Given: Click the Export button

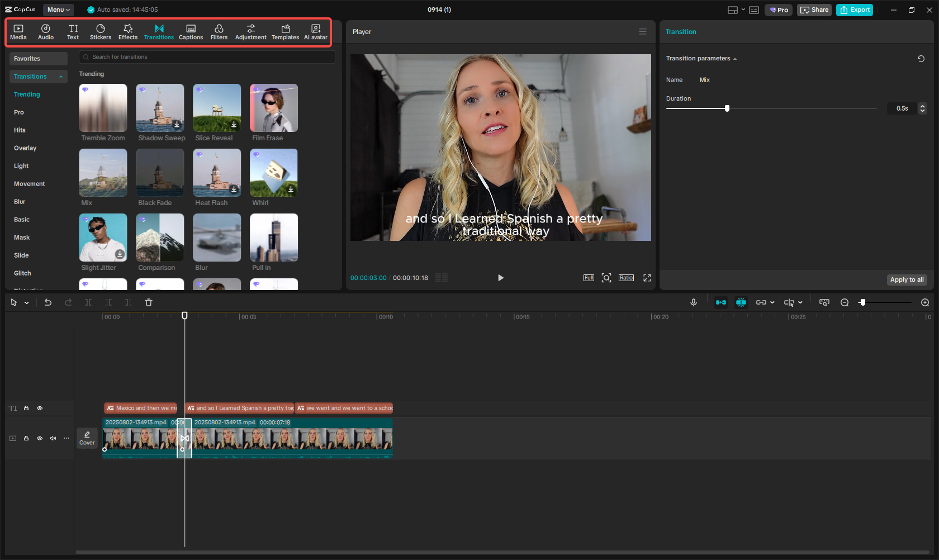Looking at the screenshot, I should pos(854,10).
